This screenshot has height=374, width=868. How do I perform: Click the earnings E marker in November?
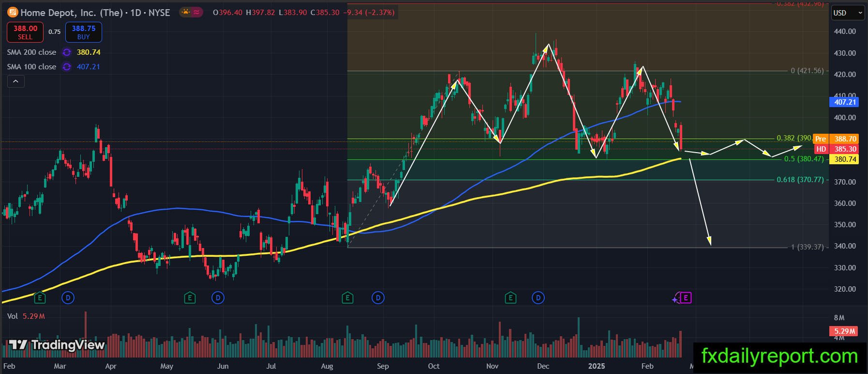(x=510, y=297)
